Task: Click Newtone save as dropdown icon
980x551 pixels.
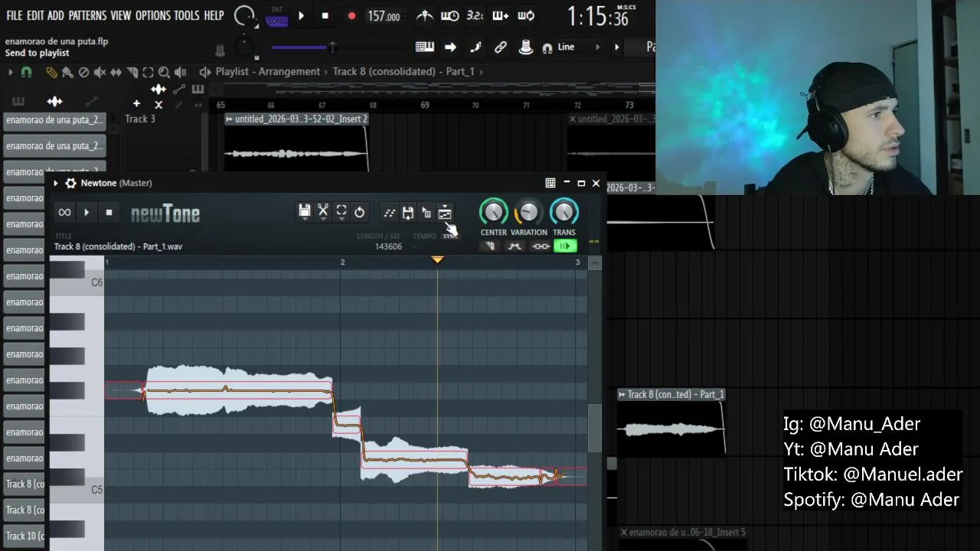Action: (408, 213)
